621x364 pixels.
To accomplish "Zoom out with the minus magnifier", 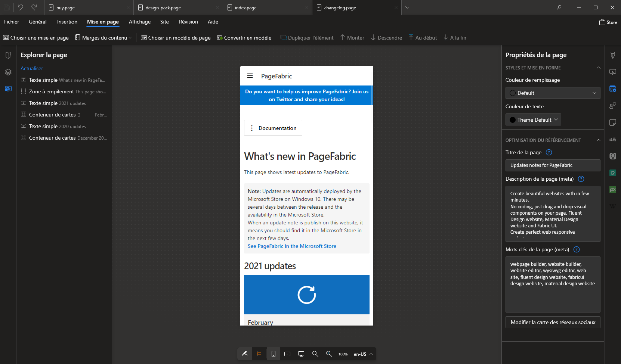I will (315, 354).
